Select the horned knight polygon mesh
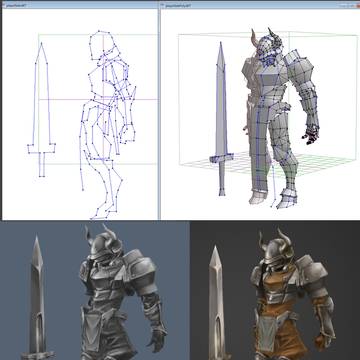Image resolution: width=360 pixels, height=360 pixels. click(x=280, y=118)
